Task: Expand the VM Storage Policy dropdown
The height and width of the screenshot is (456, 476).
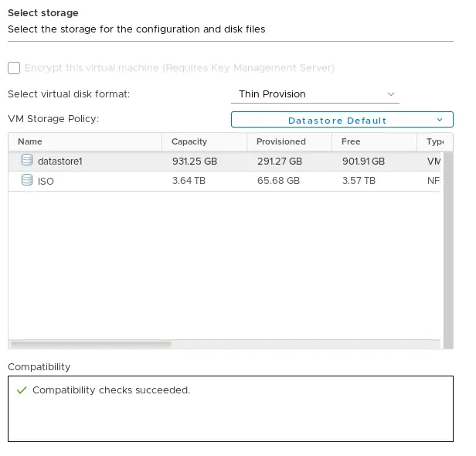Action: (x=342, y=120)
